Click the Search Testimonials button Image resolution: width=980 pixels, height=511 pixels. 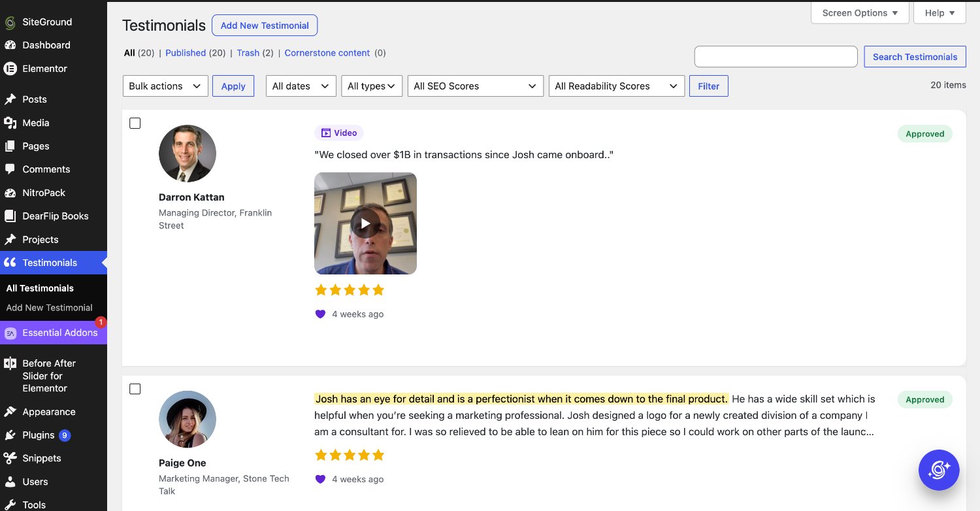click(915, 57)
